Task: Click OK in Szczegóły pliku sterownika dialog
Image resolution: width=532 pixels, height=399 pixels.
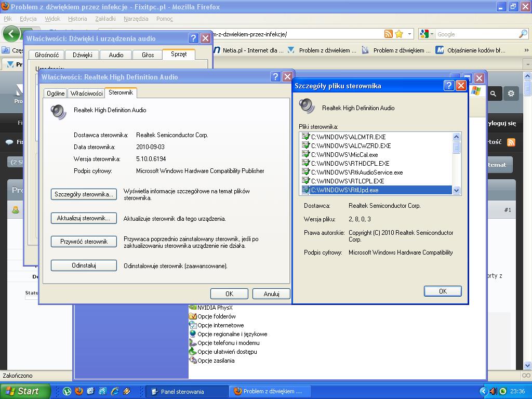Action: 443,291
